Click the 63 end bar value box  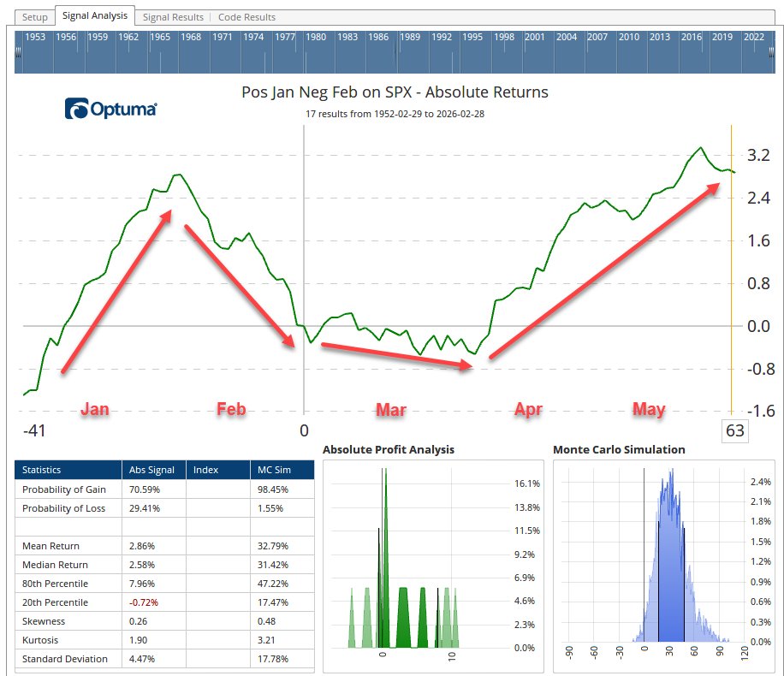pyautogui.click(x=735, y=430)
